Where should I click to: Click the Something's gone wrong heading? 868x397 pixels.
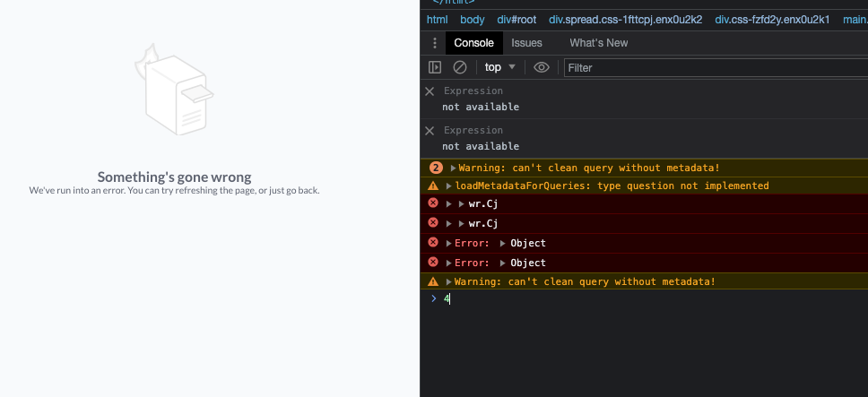pos(174,177)
